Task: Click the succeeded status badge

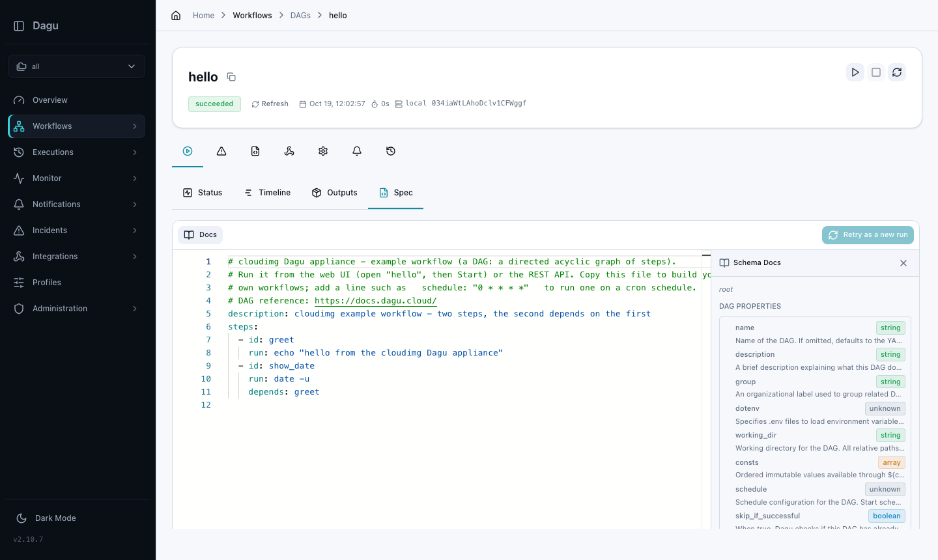Action: pos(214,104)
